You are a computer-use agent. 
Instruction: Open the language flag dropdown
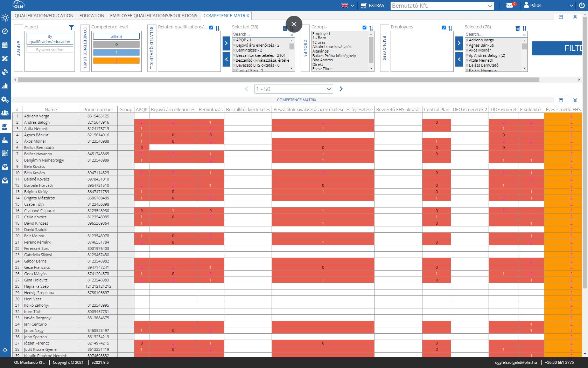(x=348, y=5)
